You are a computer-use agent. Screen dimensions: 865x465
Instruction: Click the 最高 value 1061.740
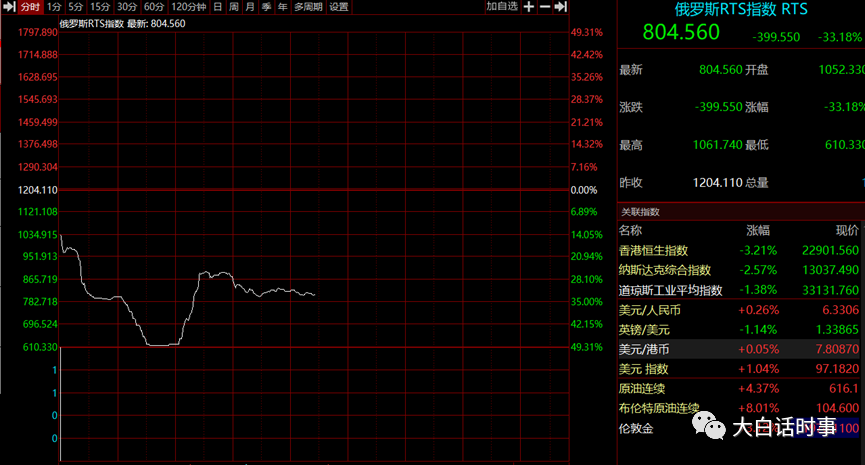(718, 145)
